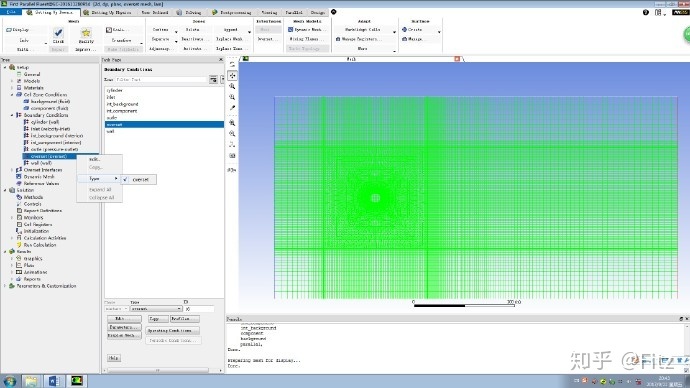690x388 pixels.
Task: Open Word from the Windows taskbar
Action: (x=54, y=381)
